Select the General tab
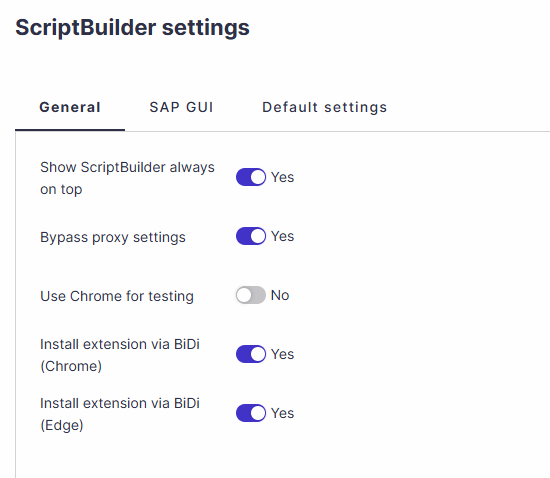Viewport: 550px width, 478px height. (70, 107)
